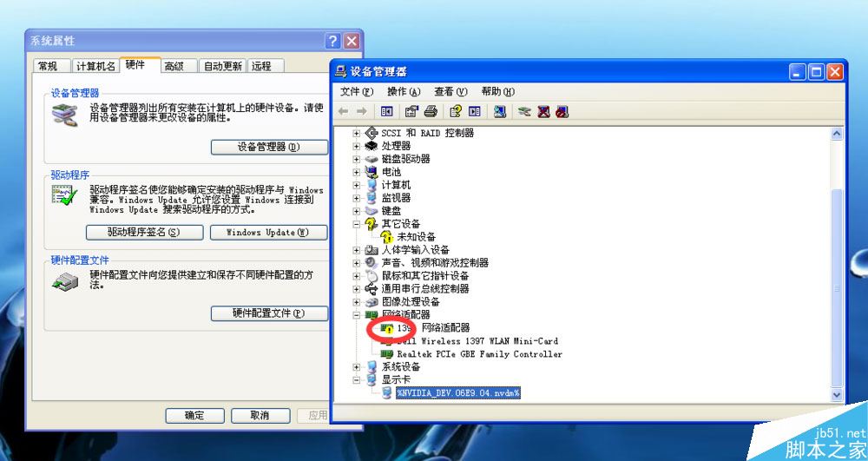Expand the 电池 node
Image resolution: width=868 pixels, height=461 pixels.
tap(357, 172)
